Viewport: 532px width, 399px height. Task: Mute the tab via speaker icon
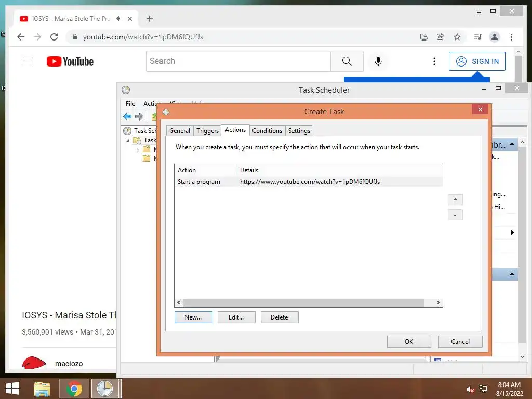119,19
